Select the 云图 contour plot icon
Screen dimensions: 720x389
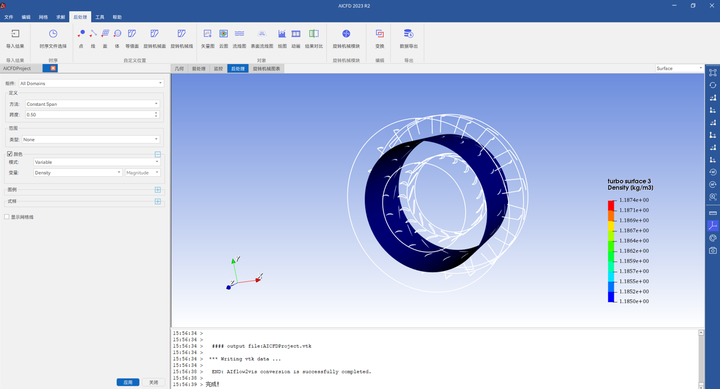pos(223,34)
